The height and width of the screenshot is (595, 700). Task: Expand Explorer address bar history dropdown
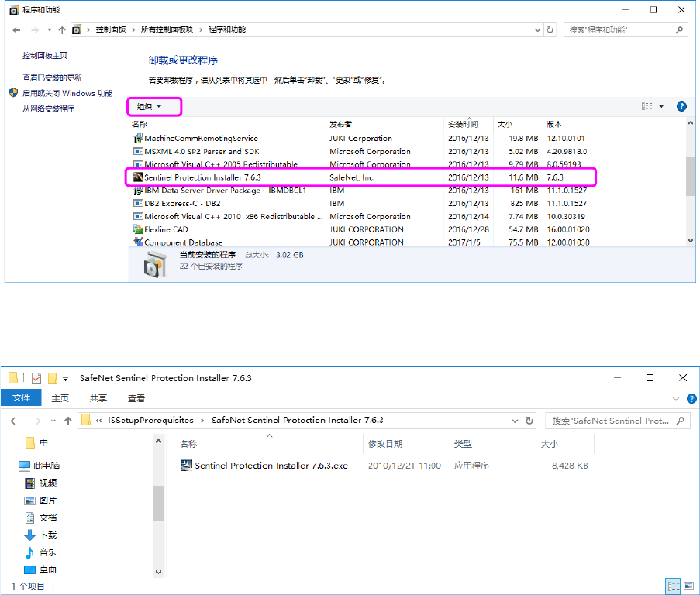coord(515,421)
